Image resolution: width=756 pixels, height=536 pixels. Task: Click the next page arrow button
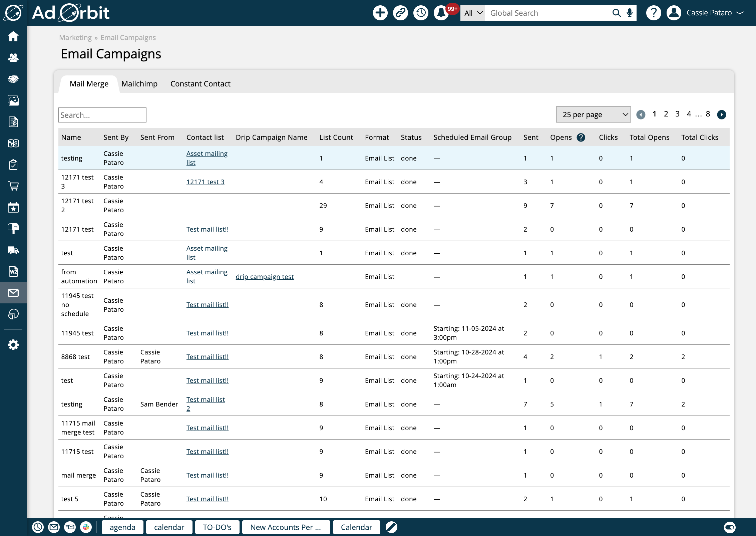point(722,114)
